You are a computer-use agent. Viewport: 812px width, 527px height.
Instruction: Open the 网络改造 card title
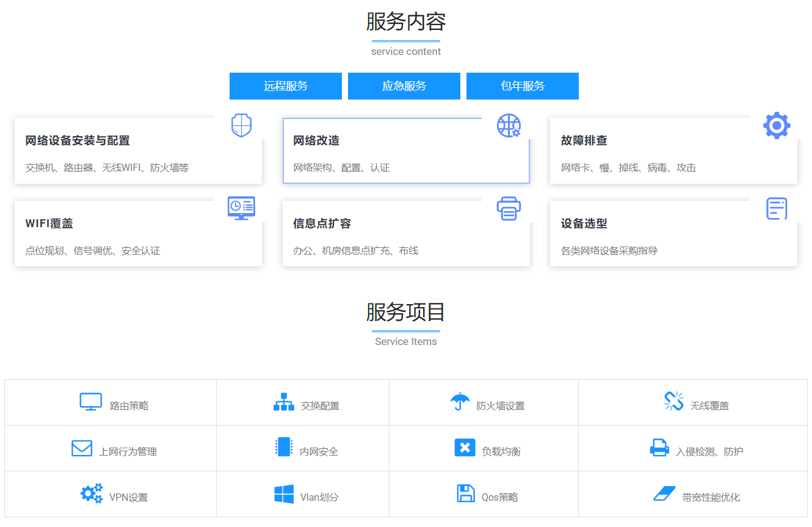tap(316, 140)
